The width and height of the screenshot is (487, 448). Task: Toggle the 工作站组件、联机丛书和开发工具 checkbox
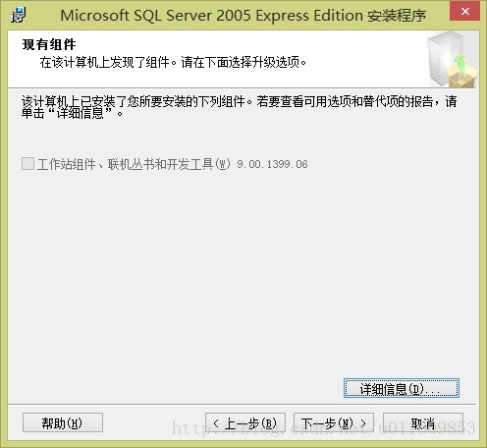pos(27,163)
